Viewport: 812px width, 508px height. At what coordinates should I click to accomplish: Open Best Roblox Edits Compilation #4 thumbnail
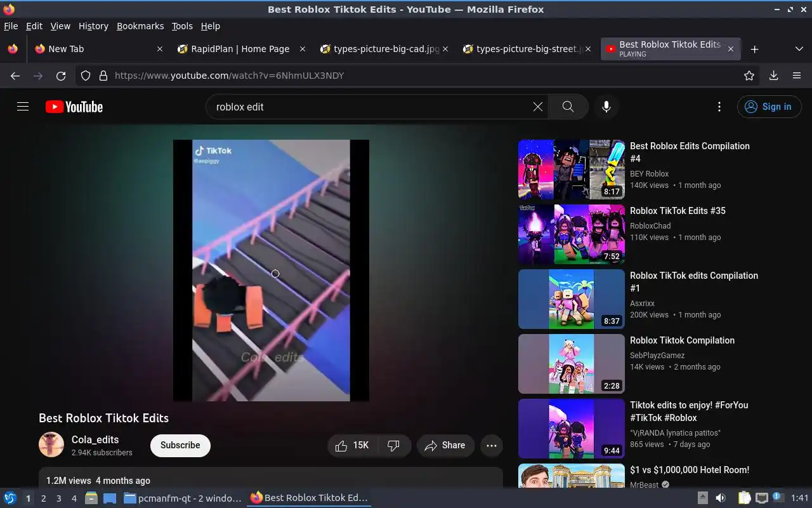572,170
